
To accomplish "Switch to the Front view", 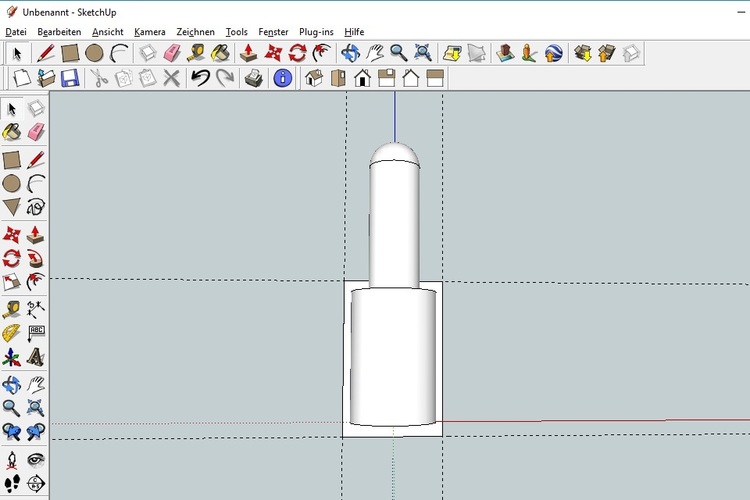I will [x=363, y=78].
